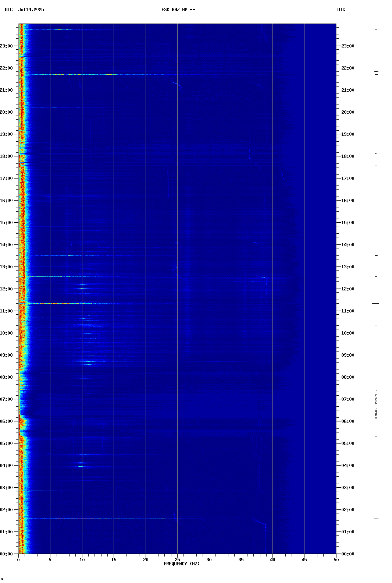Click the 10 Hz energy burst near 08:45
Viewport: 392px width, 583px height.
[87, 361]
